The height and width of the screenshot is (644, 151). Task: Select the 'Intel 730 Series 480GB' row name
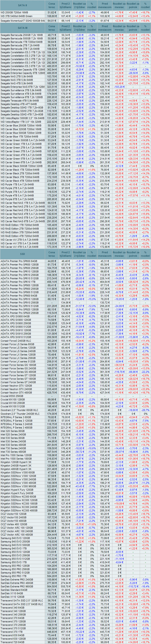[x=14, y=452]
